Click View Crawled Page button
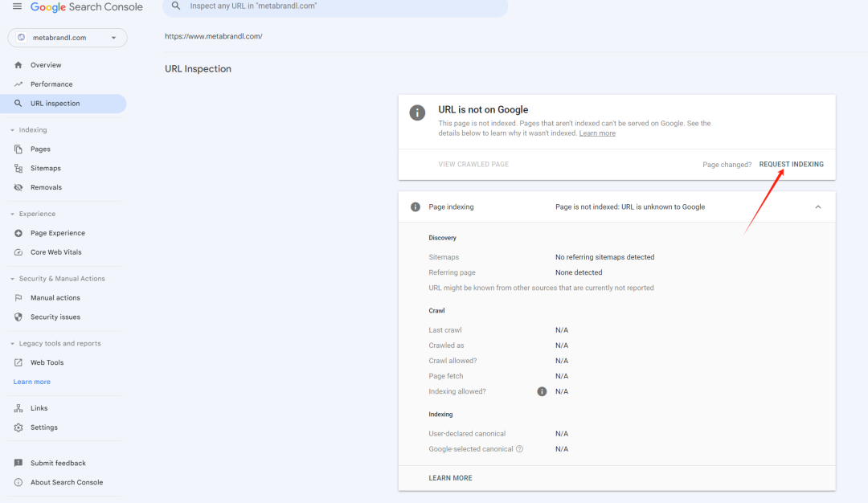Image resolution: width=868 pixels, height=503 pixels. coord(473,165)
